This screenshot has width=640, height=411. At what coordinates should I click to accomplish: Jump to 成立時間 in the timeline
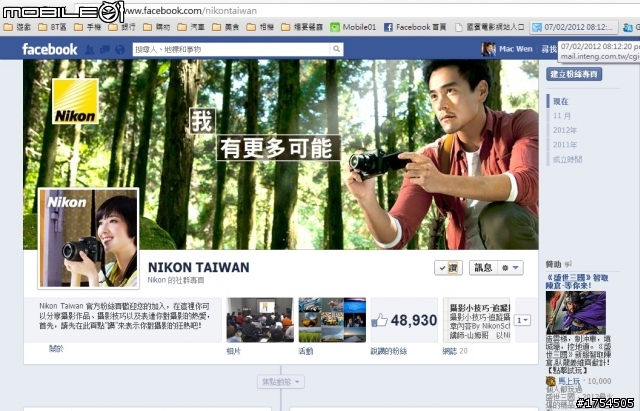[567, 160]
